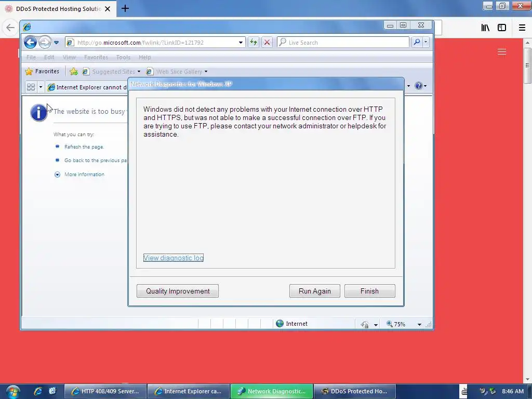Click the red page hamburger menu
The image size is (532, 399).
click(x=502, y=51)
